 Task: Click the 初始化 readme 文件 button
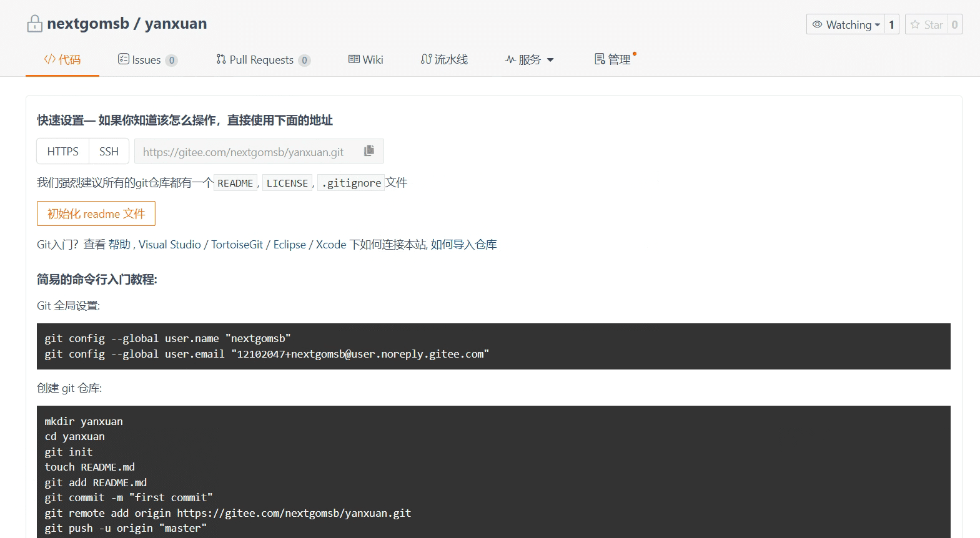96,213
